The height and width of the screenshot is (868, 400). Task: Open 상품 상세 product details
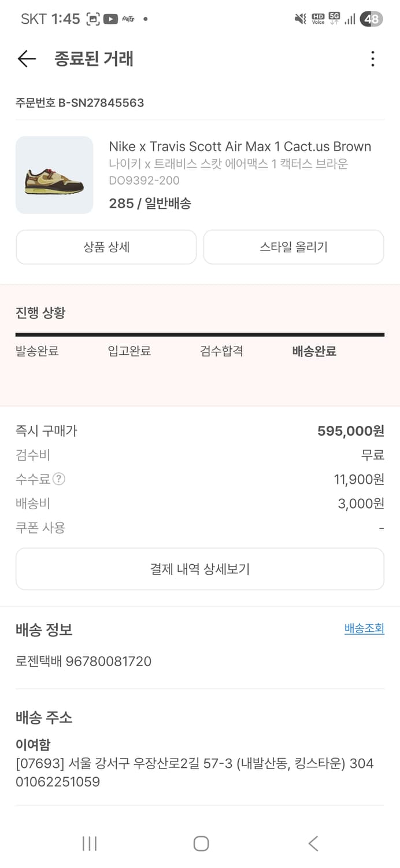(106, 247)
